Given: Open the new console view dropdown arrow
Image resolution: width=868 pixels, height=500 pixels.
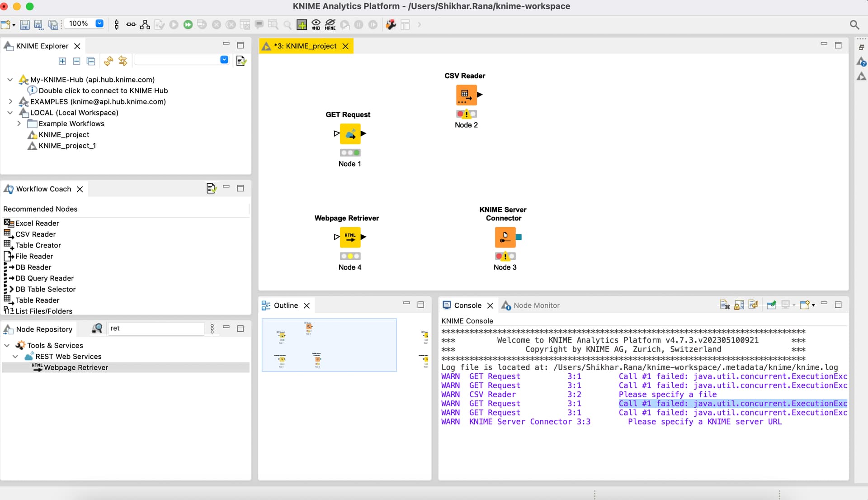Looking at the screenshot, I should (813, 305).
